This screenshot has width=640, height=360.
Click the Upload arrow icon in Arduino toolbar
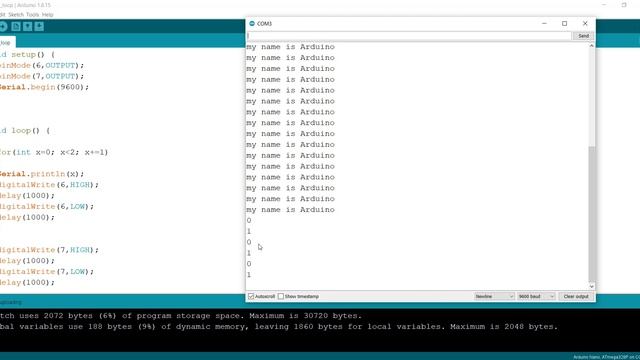pyautogui.click(x=3, y=27)
